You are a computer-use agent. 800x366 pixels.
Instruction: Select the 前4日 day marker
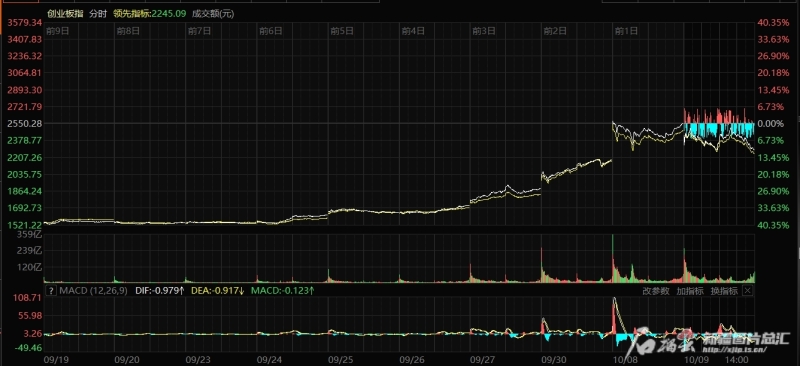click(x=413, y=31)
